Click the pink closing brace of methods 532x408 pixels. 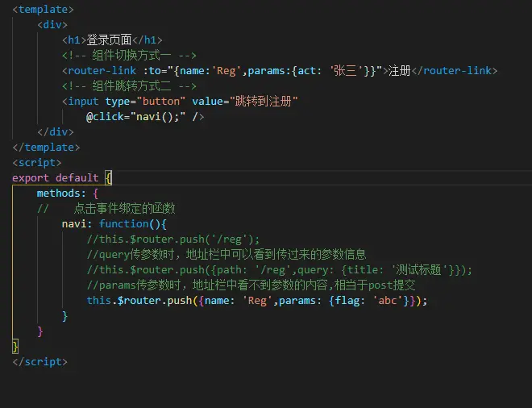[40, 331]
